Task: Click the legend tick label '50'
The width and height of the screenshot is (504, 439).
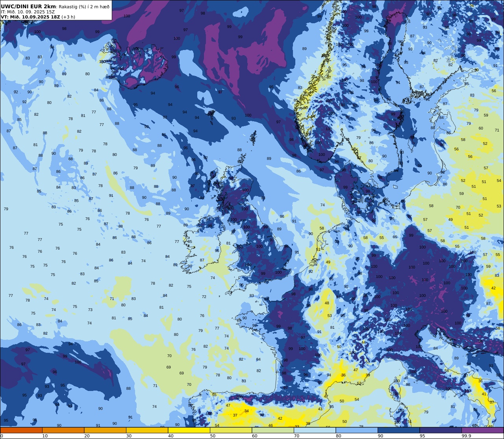Action: click(213, 436)
